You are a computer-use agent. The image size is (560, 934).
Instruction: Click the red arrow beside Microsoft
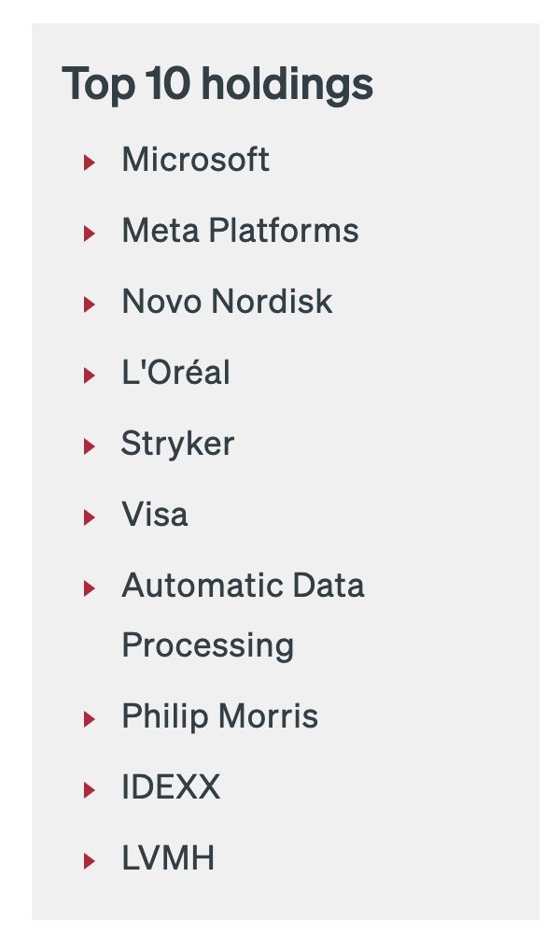pyautogui.click(x=90, y=163)
